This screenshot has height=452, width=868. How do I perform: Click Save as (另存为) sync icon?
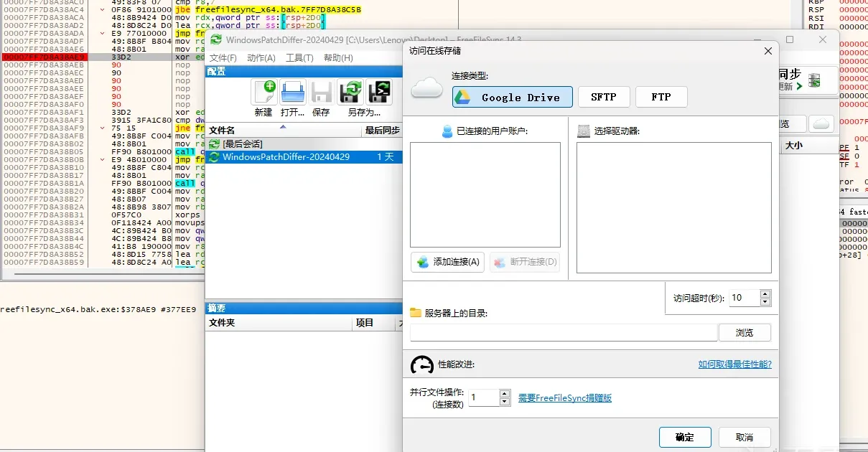coord(351,93)
